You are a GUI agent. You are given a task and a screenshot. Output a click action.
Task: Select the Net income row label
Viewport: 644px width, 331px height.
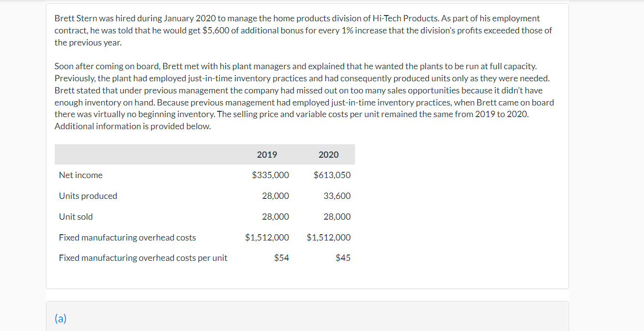[81, 175]
